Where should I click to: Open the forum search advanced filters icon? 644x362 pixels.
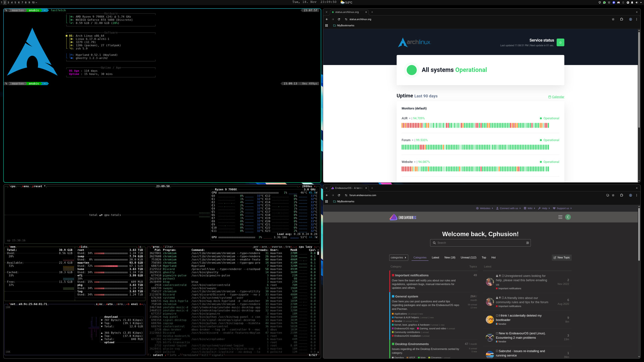click(527, 243)
